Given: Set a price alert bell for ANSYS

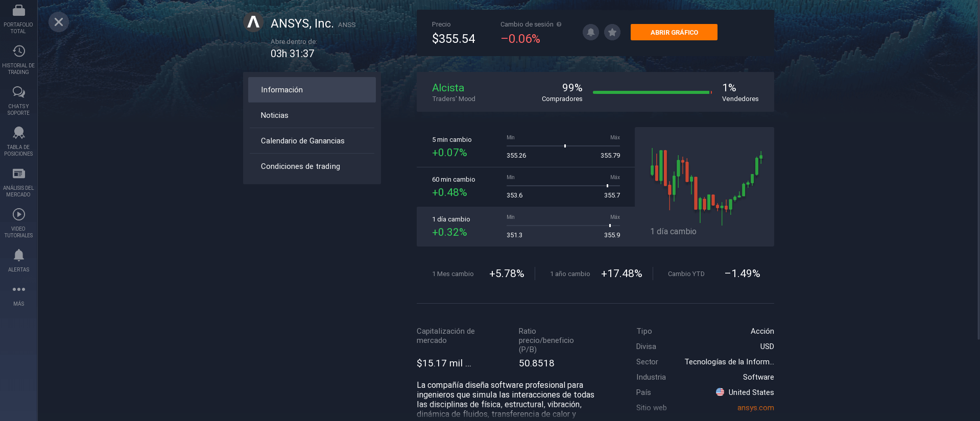Looking at the screenshot, I should [591, 32].
